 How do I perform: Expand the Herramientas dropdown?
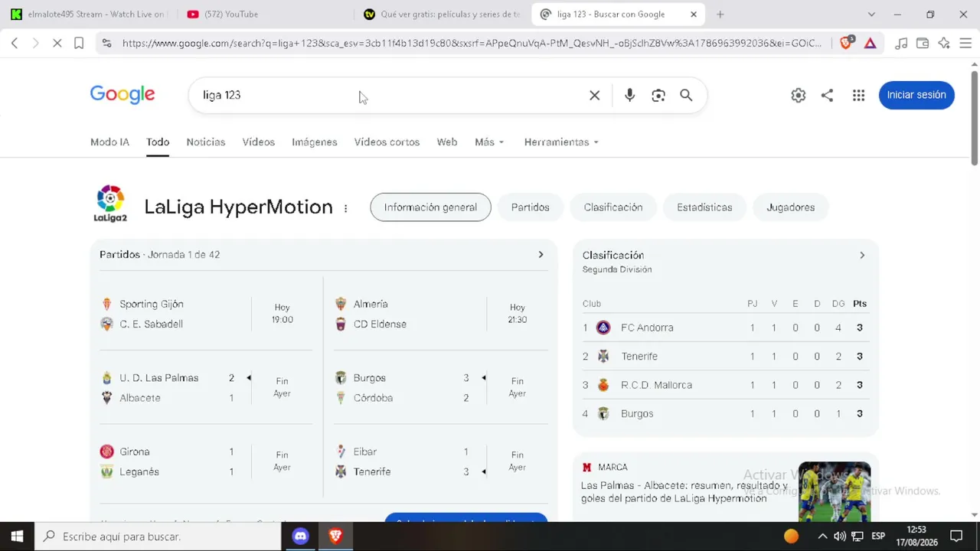561,142
